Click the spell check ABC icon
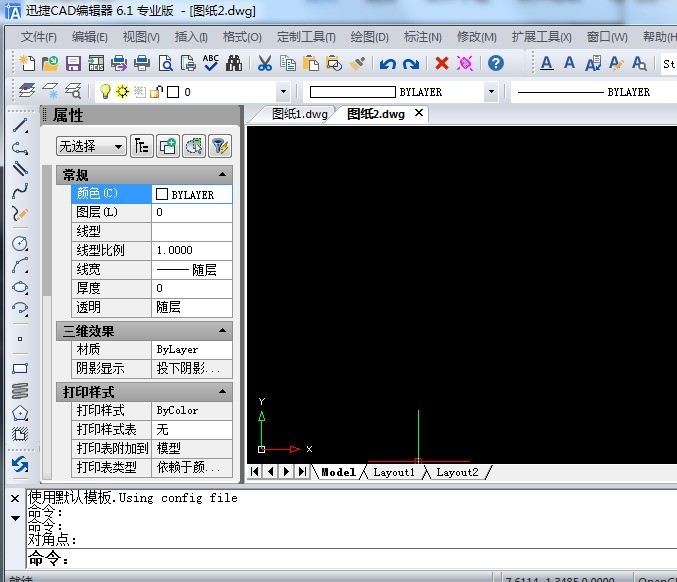 211,63
